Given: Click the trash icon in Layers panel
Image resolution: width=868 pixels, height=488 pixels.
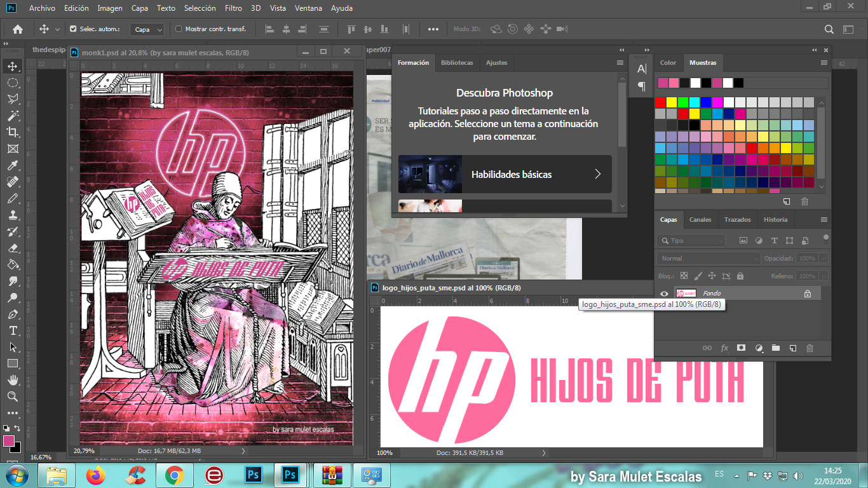Looking at the screenshot, I should (810, 348).
